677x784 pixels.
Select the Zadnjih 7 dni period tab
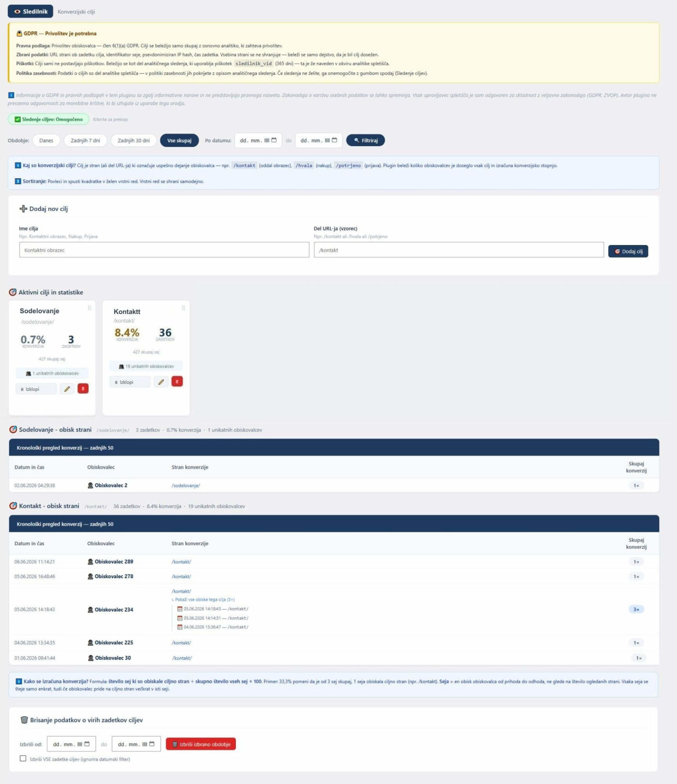click(85, 140)
